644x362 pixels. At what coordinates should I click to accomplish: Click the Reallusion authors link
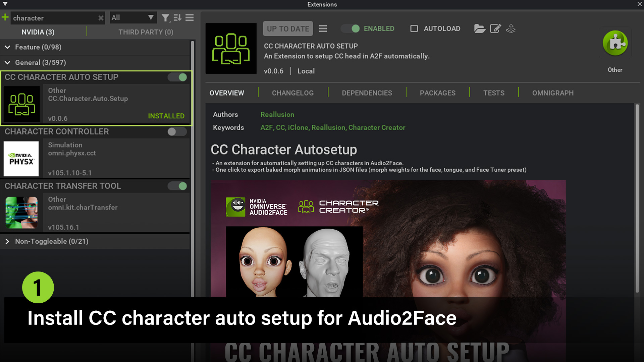pos(277,114)
